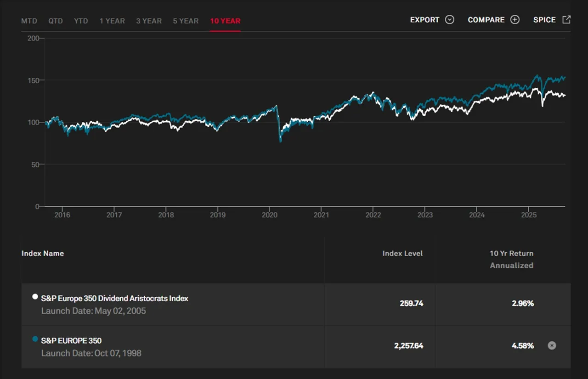This screenshot has height=379, width=588.
Task: Choose the 5 YEAR chart range
Action: point(186,21)
